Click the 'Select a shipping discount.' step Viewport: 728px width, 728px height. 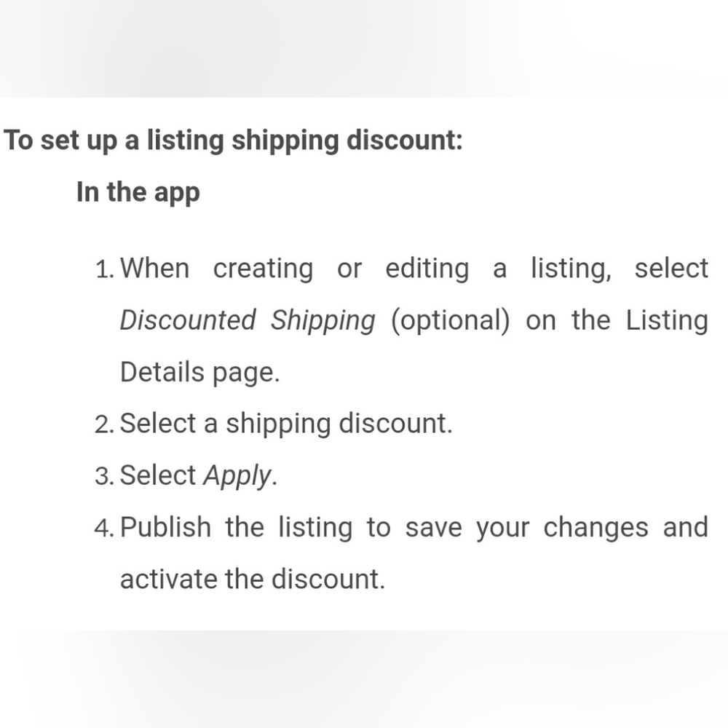point(286,424)
